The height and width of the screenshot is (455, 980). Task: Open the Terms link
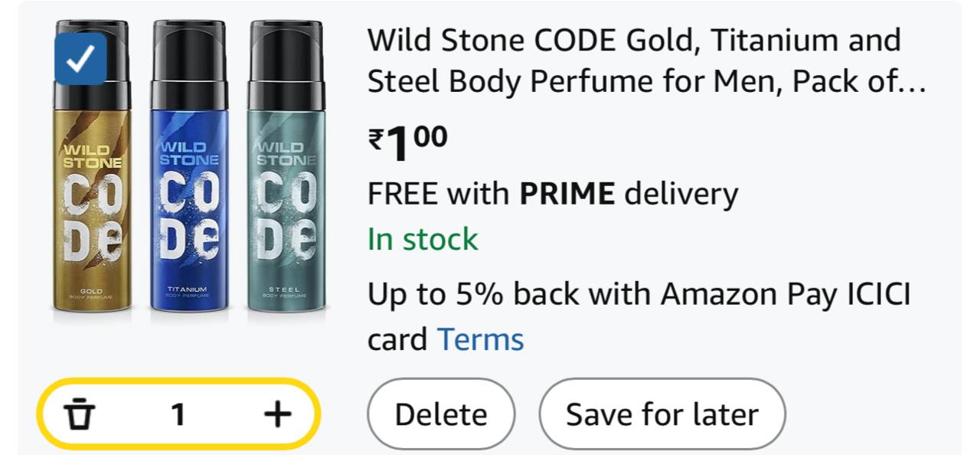(480, 339)
